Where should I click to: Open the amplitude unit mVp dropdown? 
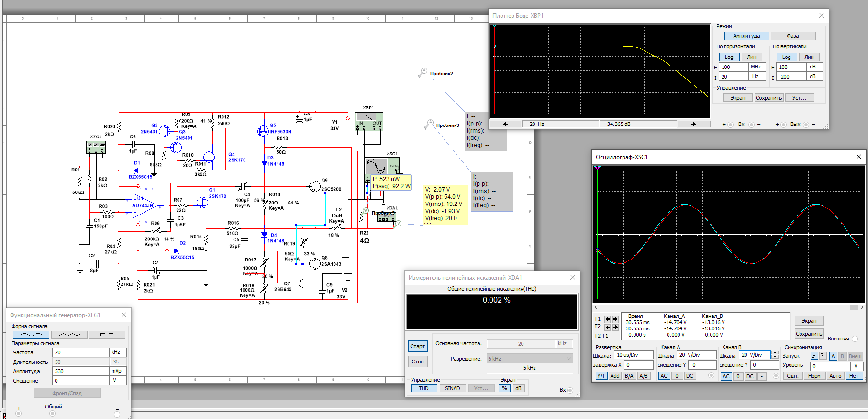(x=118, y=371)
